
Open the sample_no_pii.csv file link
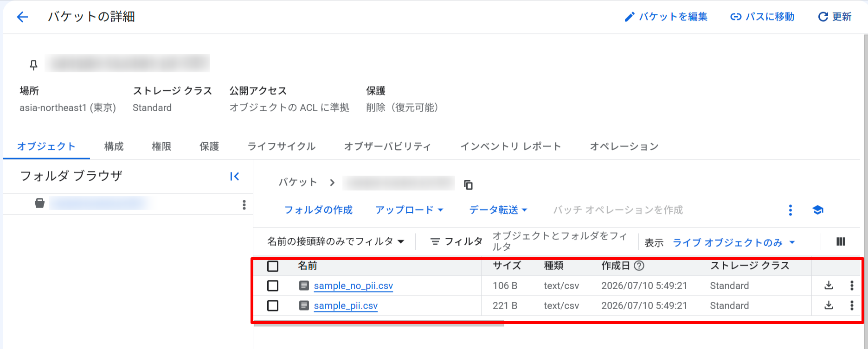coord(354,286)
